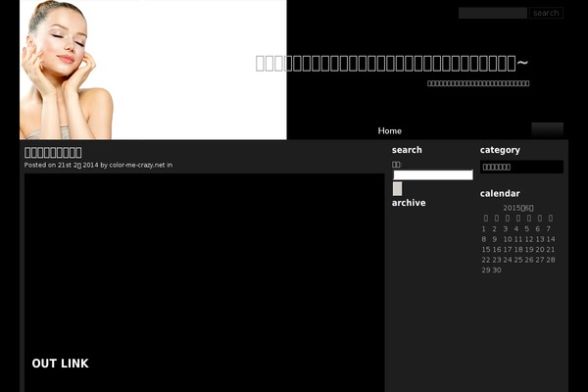The width and height of the screenshot is (588, 392).
Task: Click the dark tab right of Home
Action: (x=547, y=130)
